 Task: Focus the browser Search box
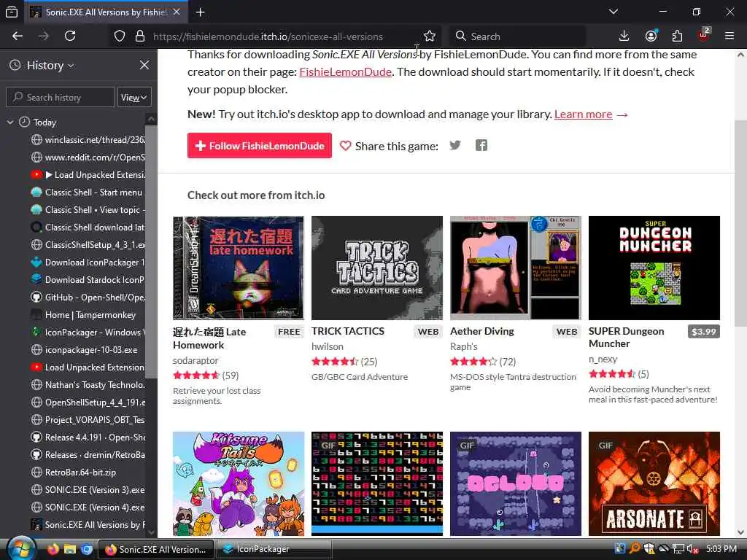coord(517,36)
